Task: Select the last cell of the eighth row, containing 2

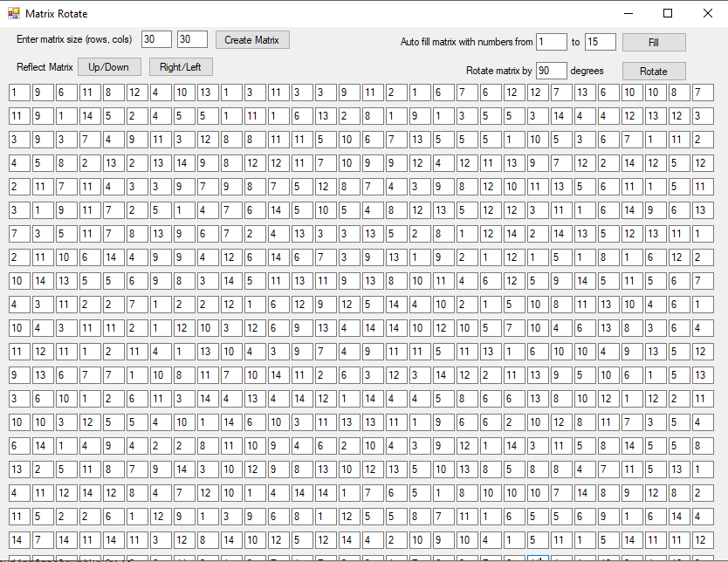Action: tap(703, 257)
